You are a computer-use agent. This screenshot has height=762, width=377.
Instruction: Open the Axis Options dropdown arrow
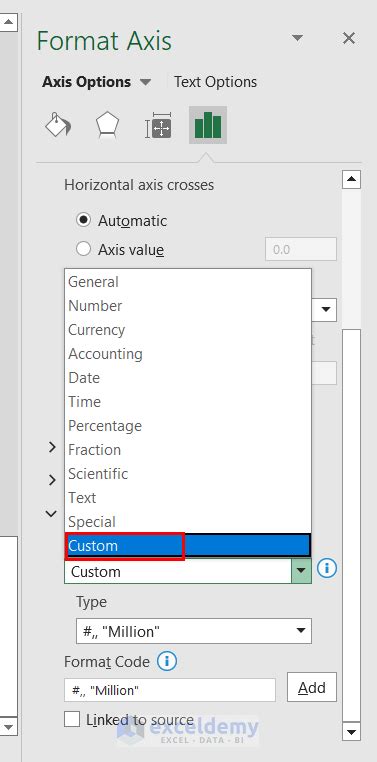pos(145,82)
